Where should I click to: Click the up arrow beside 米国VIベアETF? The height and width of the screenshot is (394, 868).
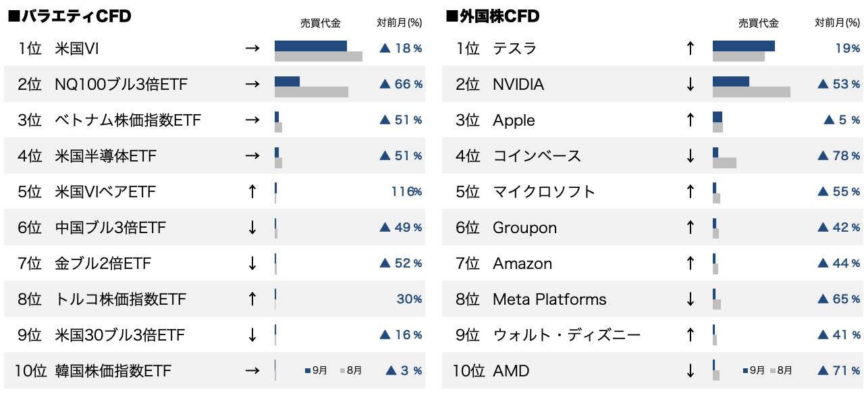tap(252, 192)
